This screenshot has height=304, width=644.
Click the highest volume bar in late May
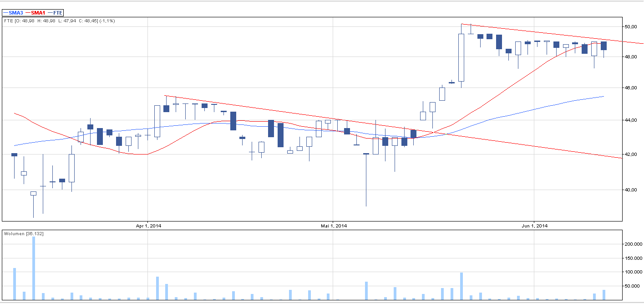coord(461,286)
